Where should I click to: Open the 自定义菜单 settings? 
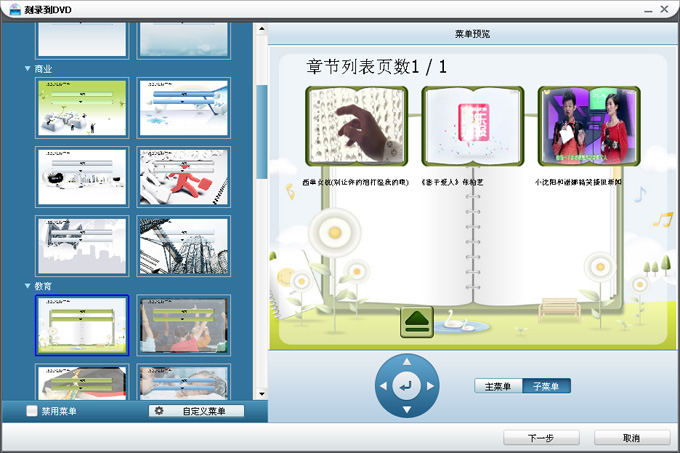(196, 411)
